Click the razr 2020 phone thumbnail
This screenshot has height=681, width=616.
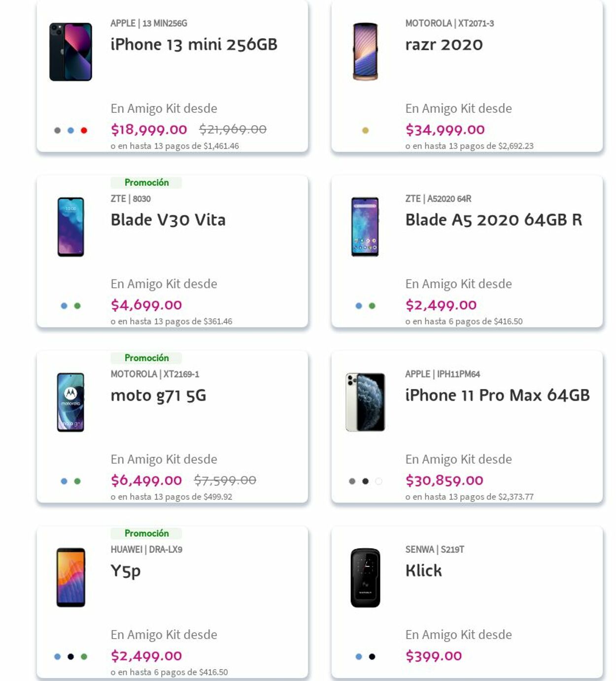[365, 52]
